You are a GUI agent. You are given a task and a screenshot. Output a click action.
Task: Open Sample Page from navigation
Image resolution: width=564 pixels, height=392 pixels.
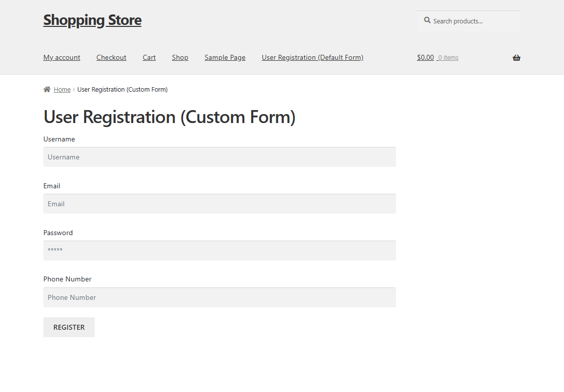coord(225,57)
